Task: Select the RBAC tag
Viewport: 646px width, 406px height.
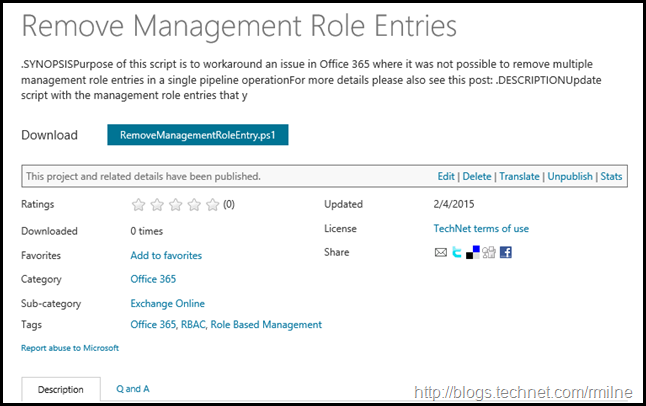Action: (x=194, y=325)
